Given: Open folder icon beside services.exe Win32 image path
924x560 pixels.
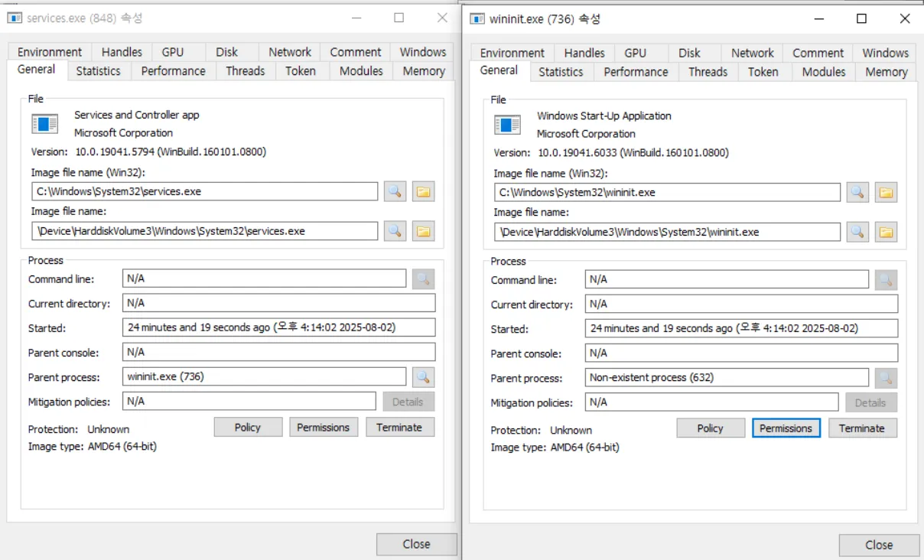Looking at the screenshot, I should click(424, 191).
